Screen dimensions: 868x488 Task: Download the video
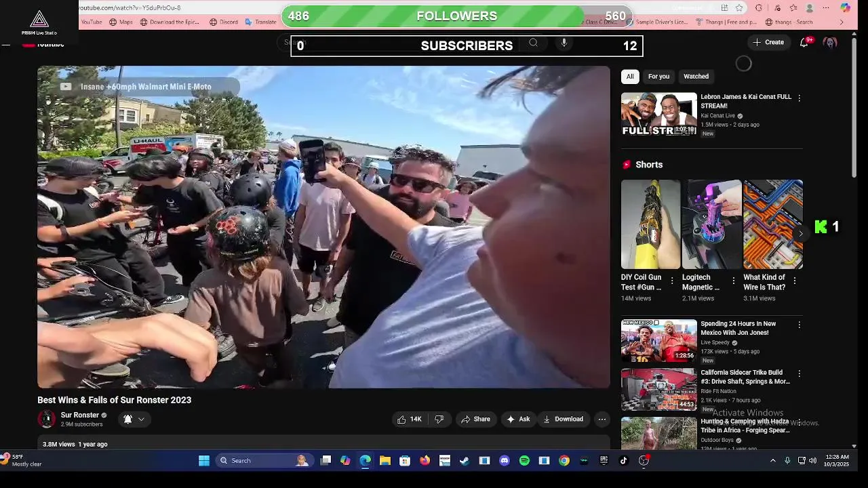point(563,419)
